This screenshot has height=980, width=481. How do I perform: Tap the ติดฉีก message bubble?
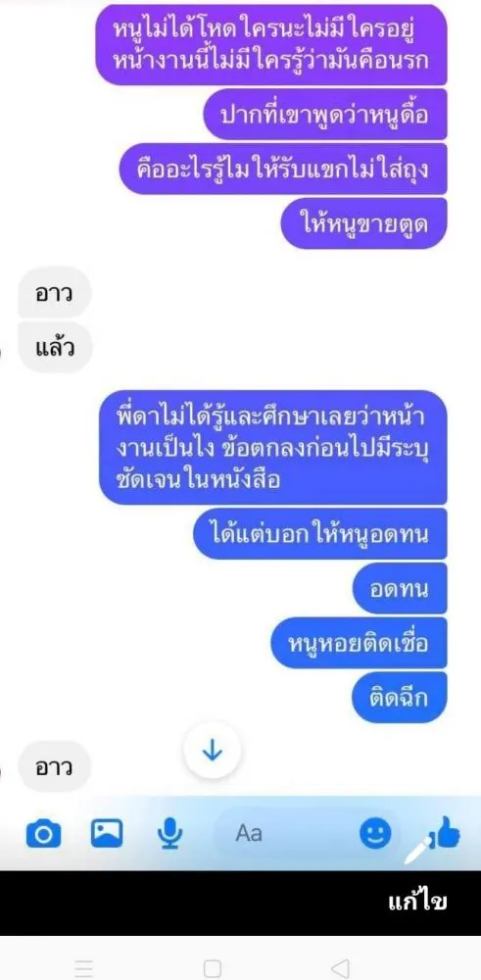pyautogui.click(x=399, y=698)
